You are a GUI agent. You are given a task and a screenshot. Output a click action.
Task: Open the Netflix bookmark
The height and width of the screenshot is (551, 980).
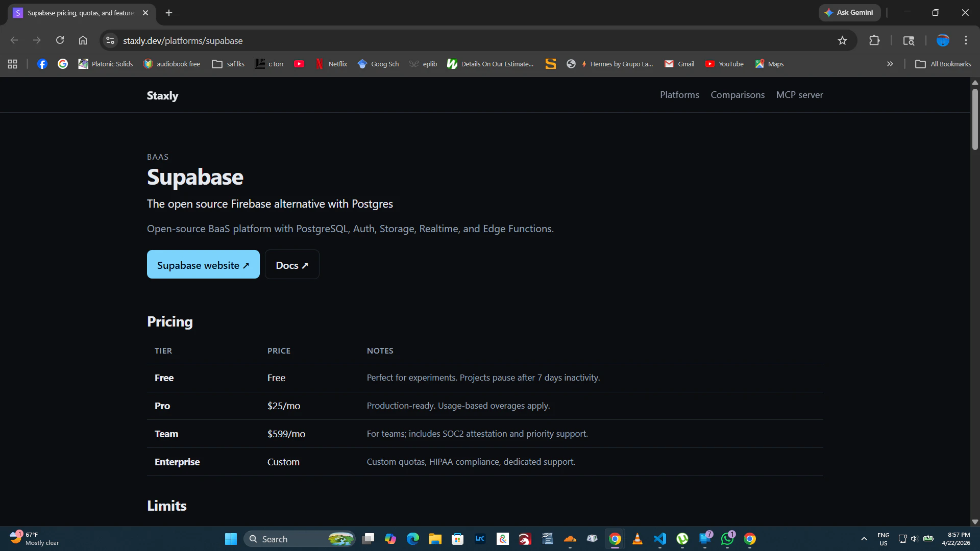tap(331, 64)
